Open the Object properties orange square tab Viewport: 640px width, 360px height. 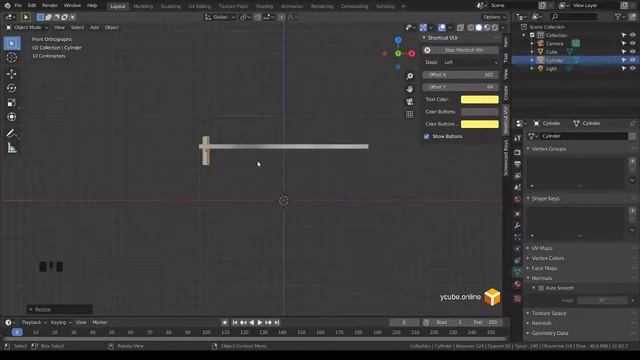518,214
